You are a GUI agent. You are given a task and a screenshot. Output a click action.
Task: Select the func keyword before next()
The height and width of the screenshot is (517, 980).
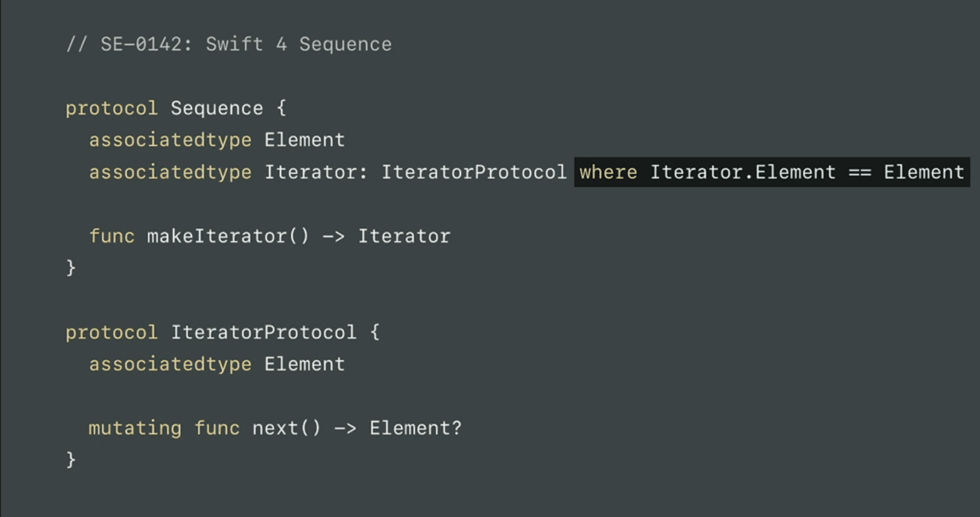217,428
